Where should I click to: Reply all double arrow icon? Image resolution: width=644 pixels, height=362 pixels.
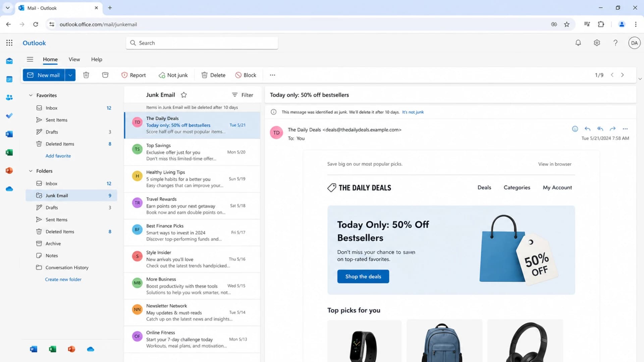[x=600, y=129]
